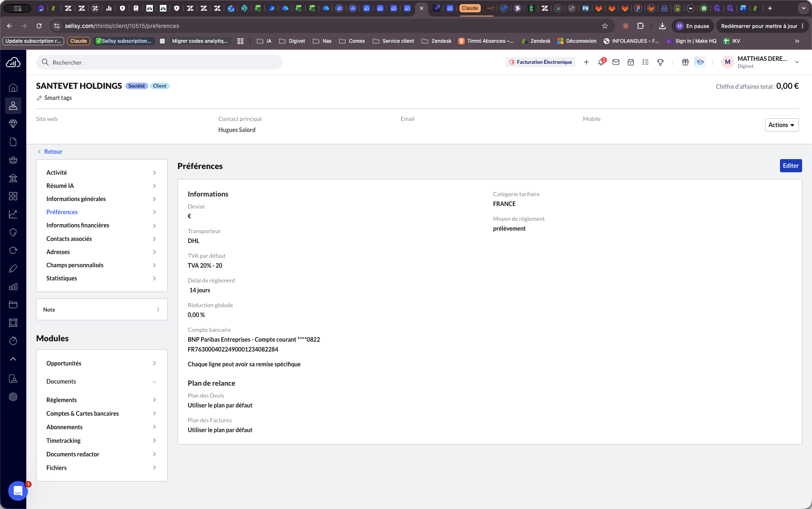The image size is (812, 509).
Task: Bookmark page with star icon
Action: pos(604,26)
